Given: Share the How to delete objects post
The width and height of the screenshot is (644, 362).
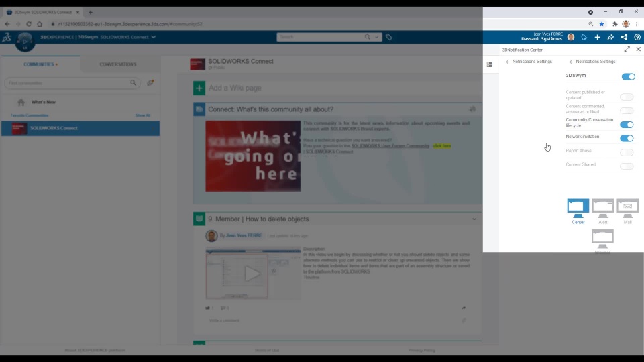Looking at the screenshot, I should click(x=464, y=308).
